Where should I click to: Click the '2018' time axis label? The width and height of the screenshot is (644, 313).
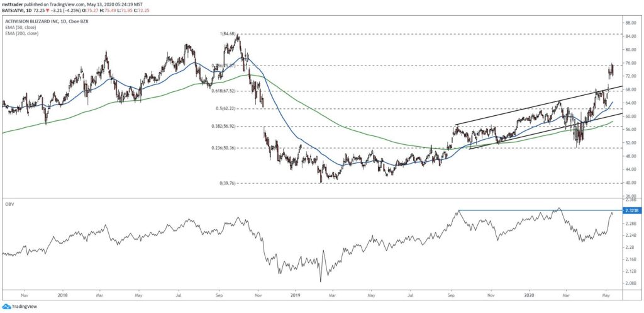point(63,295)
